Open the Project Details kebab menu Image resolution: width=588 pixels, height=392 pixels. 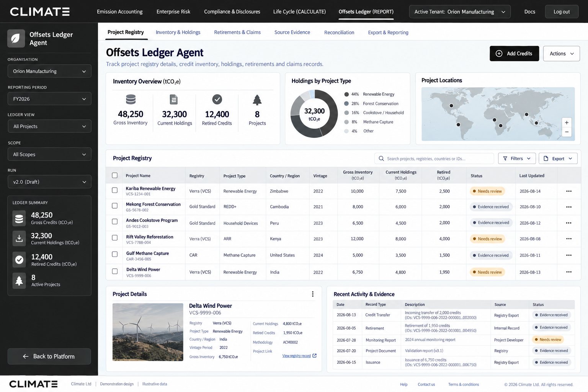pos(313,294)
